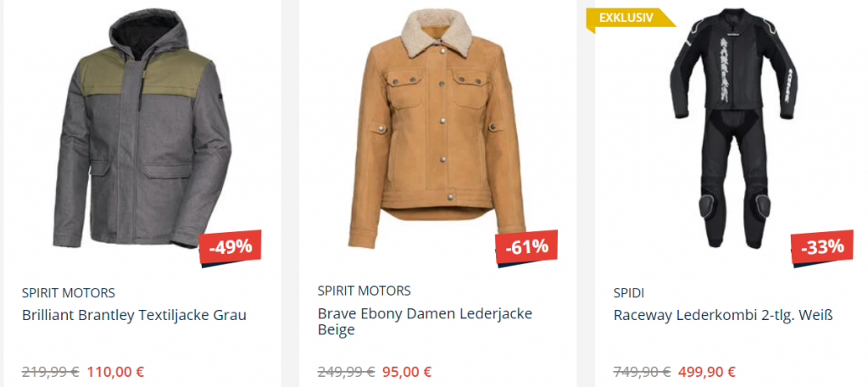Click the 499,90 € sale price
Screen dimensions: 868x387
point(707,371)
